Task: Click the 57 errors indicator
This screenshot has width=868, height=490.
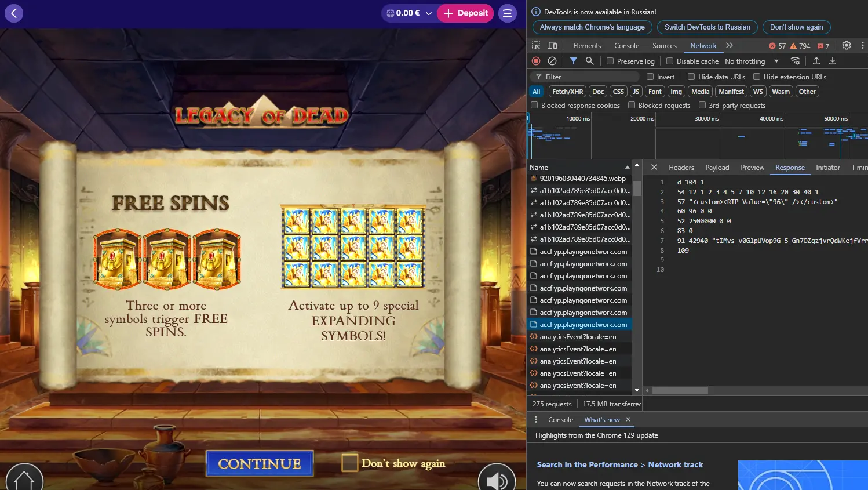Action: pyautogui.click(x=778, y=46)
